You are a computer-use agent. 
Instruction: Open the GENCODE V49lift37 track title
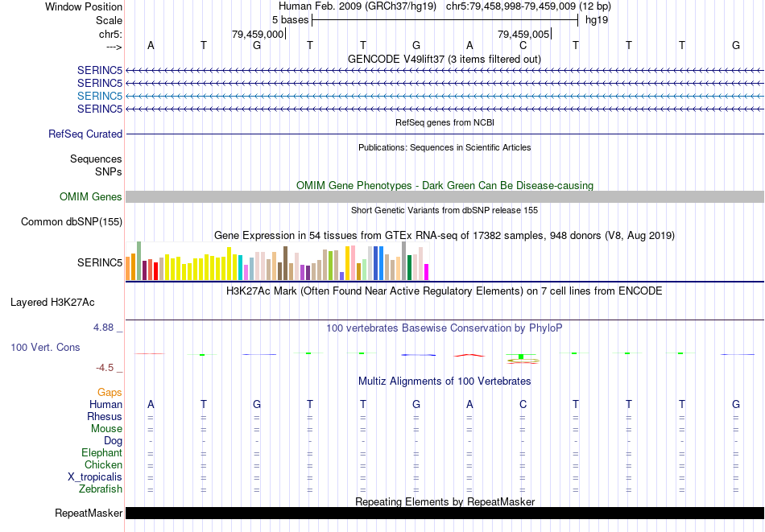point(444,59)
